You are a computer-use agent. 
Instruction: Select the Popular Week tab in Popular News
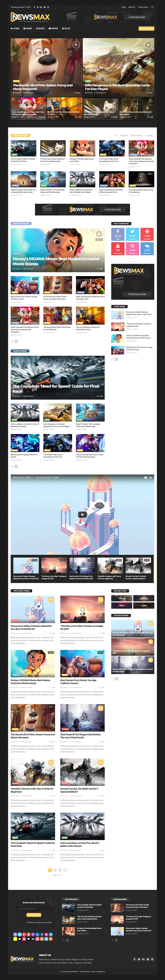[136, 135]
